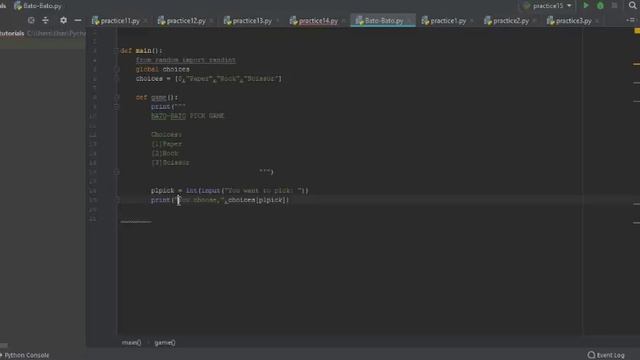Toggle fold marker on the last print line
This screenshot has width=640, height=360.
point(117,200)
